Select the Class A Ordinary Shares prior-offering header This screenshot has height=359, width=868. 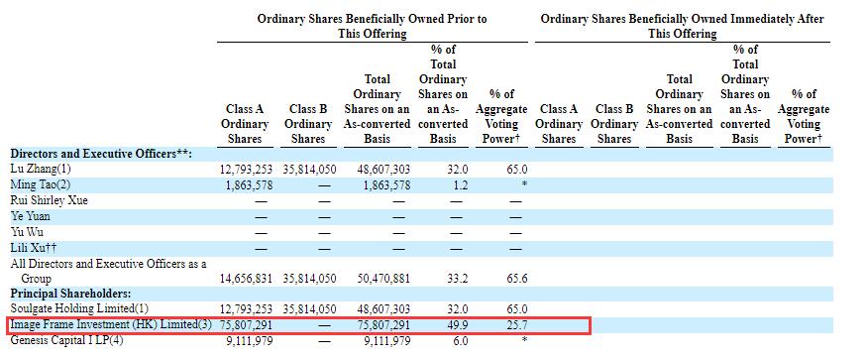coord(245,124)
